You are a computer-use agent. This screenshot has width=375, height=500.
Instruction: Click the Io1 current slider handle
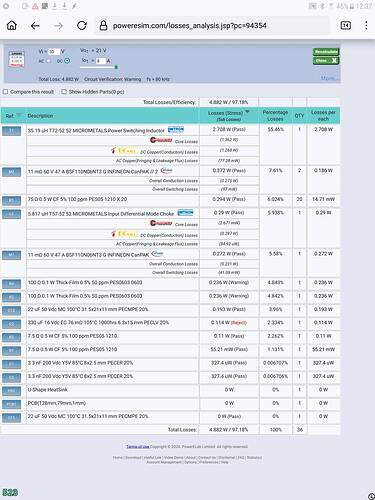[x=116, y=67]
